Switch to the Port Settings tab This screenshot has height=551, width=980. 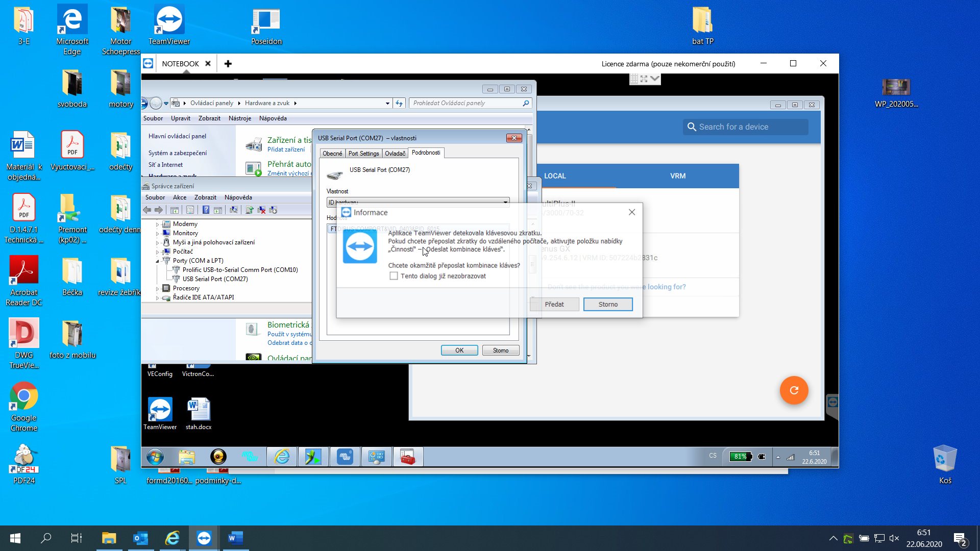click(x=363, y=153)
